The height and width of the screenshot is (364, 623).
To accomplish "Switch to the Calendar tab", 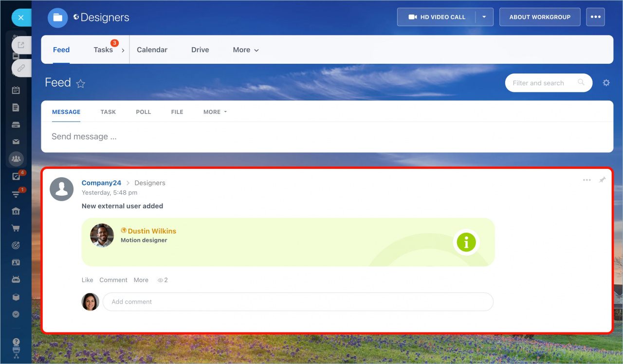I will click(152, 50).
